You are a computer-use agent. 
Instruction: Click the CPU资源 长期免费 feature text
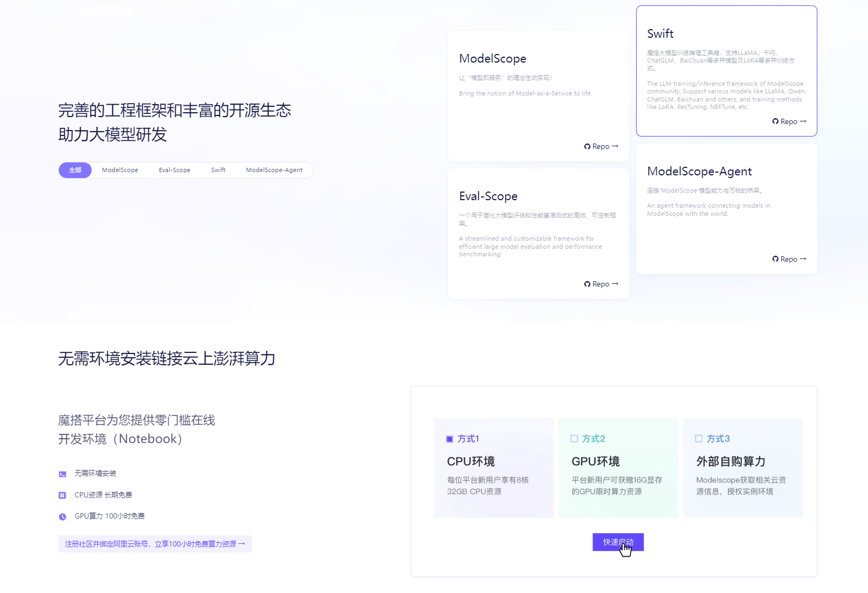tap(104, 495)
